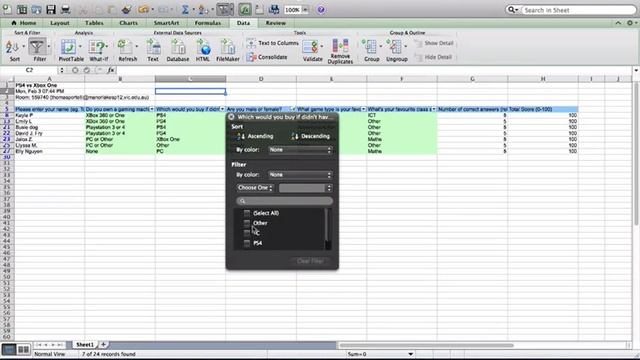Open the filter value combo box
640x360 pixels.
pos(305,188)
